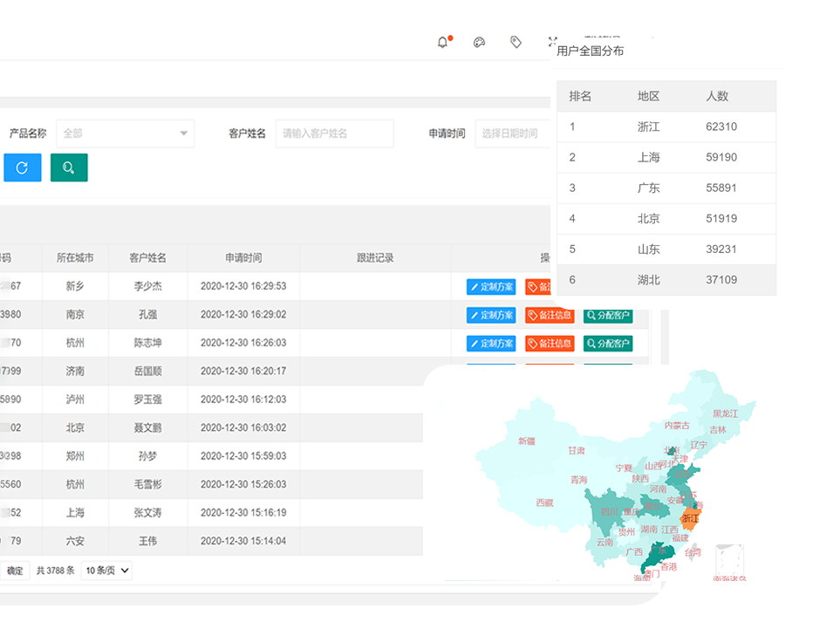Screen dimensions: 840x629
Task: Select 浙江 province on the map
Action: 691,519
